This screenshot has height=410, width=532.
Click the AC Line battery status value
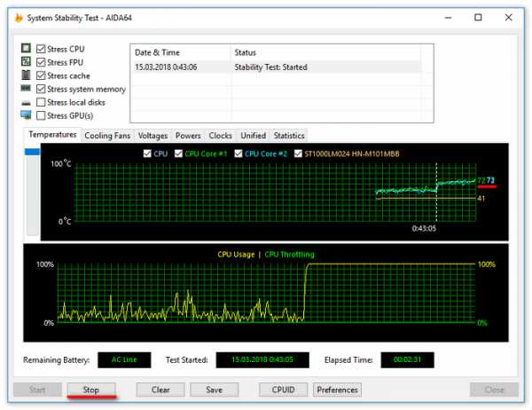pyautogui.click(x=124, y=359)
